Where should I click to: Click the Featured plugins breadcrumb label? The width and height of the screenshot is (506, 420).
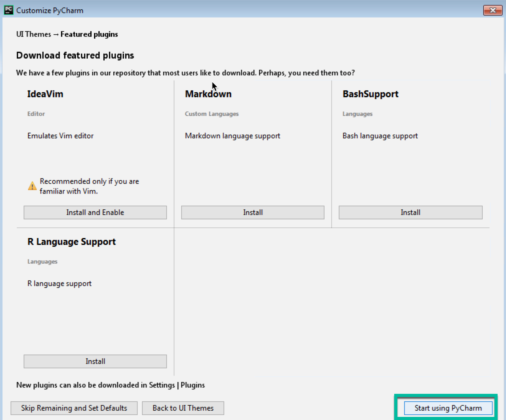point(89,34)
